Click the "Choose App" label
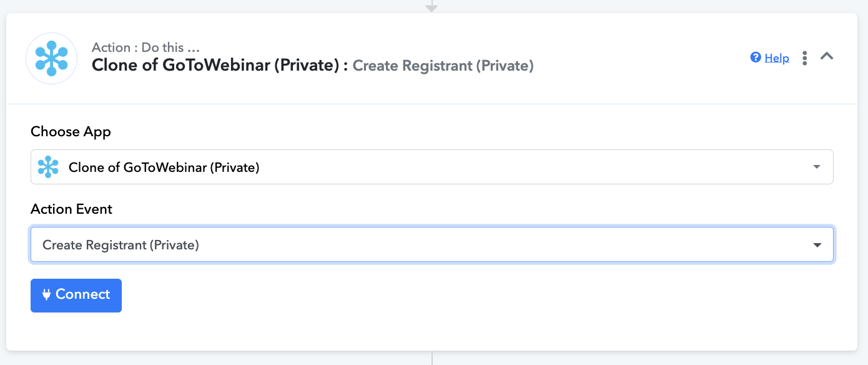868x365 pixels. [x=71, y=132]
